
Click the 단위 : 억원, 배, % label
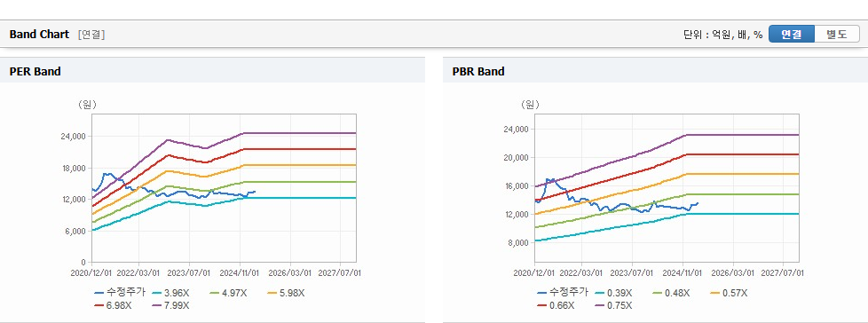pyautogui.click(x=722, y=35)
